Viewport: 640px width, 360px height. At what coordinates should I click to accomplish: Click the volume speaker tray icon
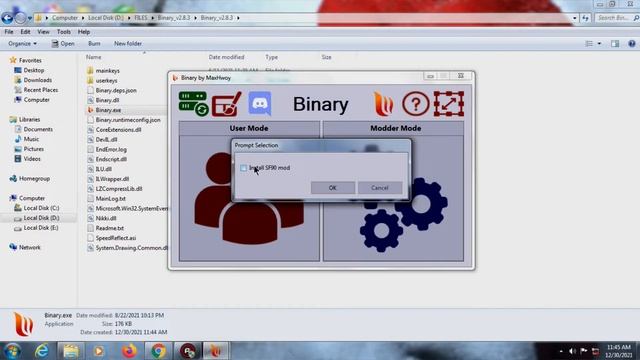tap(572, 351)
